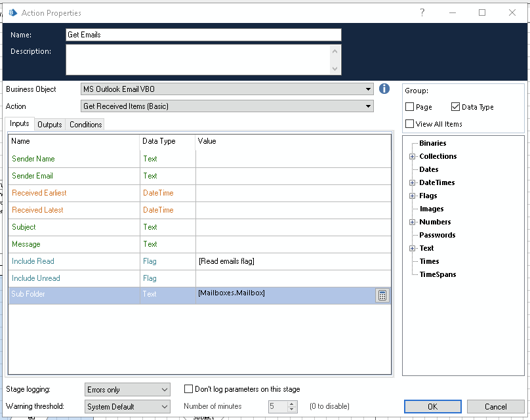Click into the Name text field
Viewport: 530px width, 420px height.
[x=203, y=35]
